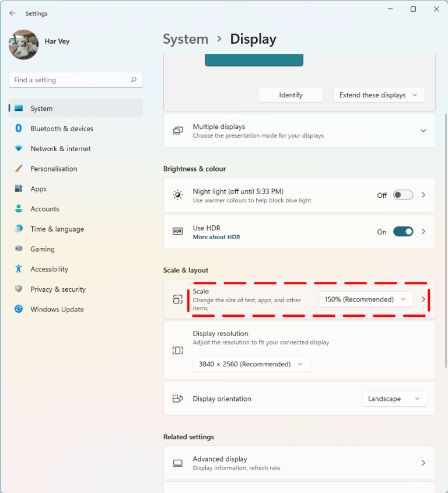Open the More about HDR link
This screenshot has height=493, width=448.
coord(216,237)
